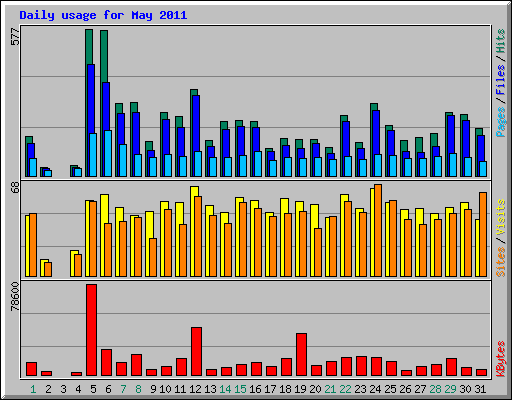This screenshot has width=512, height=400.
Task: Click day 7 on the x-axis
Action: point(123,389)
